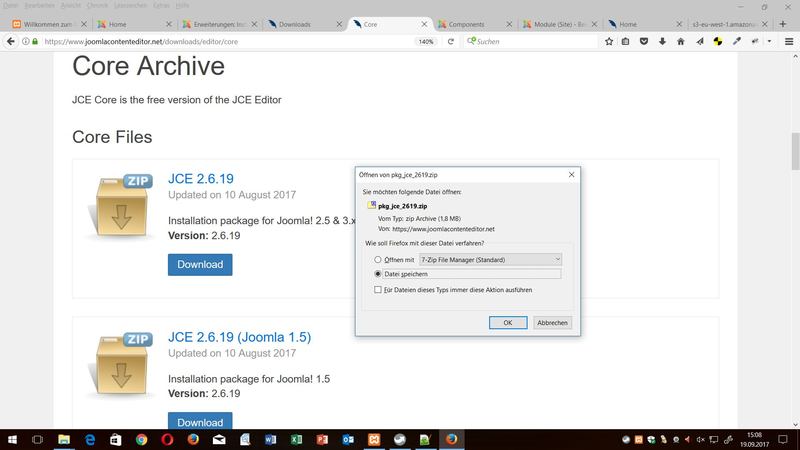
Task: Bookmark this page with the star icon
Action: [x=609, y=41]
